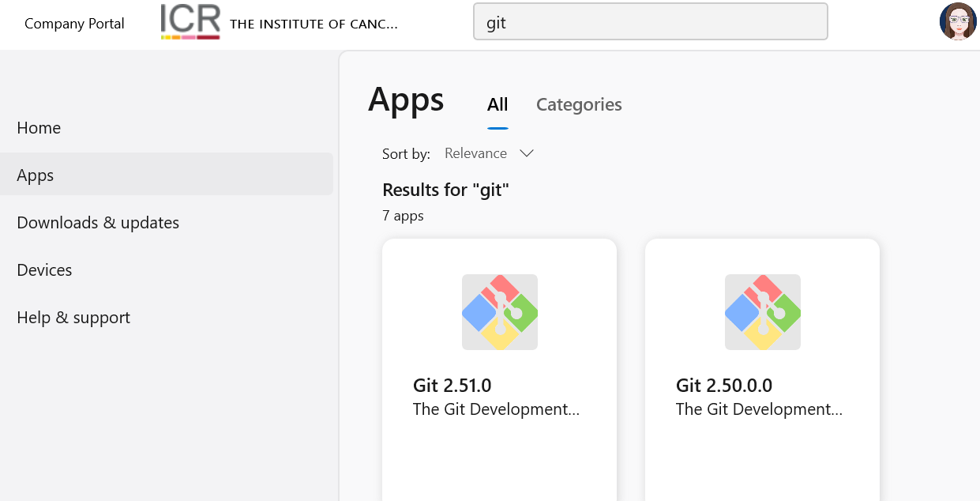Screen dimensions: 980x501
Task: Switch to the All tab
Action: [x=498, y=104]
